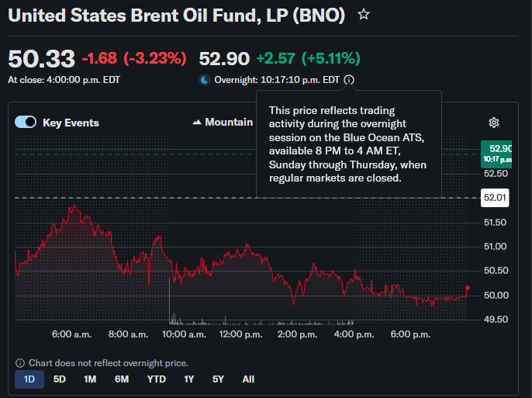532x398 pixels.
Task: Choose the YTD range
Action: (x=157, y=379)
